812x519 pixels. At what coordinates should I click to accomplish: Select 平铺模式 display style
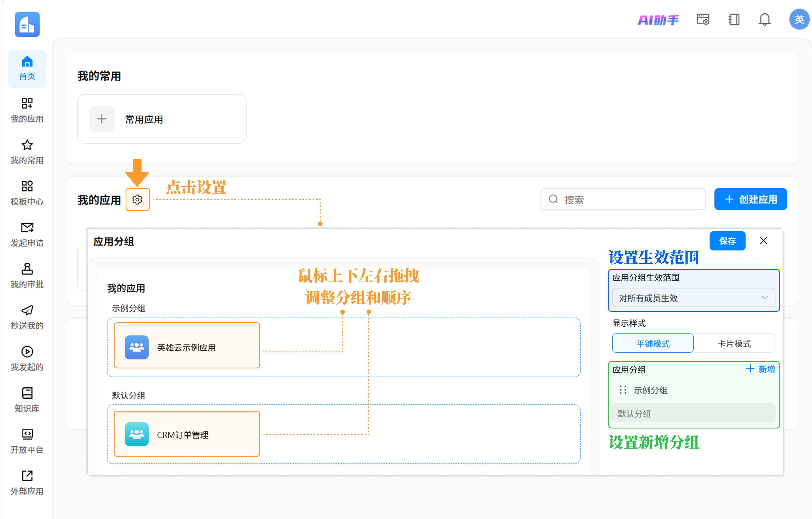[x=653, y=343]
